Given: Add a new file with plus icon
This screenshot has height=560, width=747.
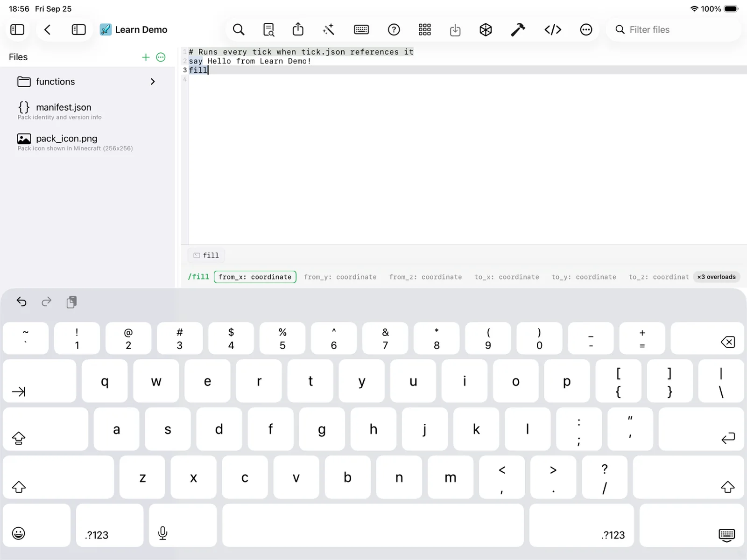Looking at the screenshot, I should pos(146,57).
